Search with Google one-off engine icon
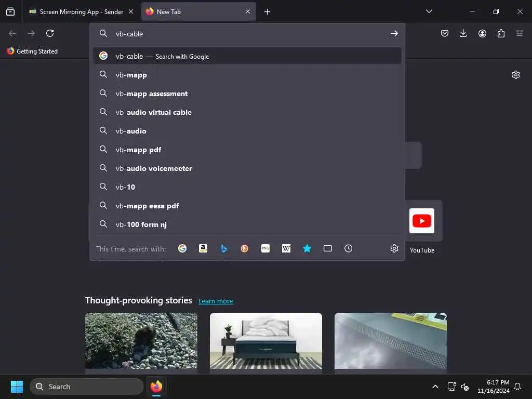This screenshot has height=399, width=532. pyautogui.click(x=182, y=248)
